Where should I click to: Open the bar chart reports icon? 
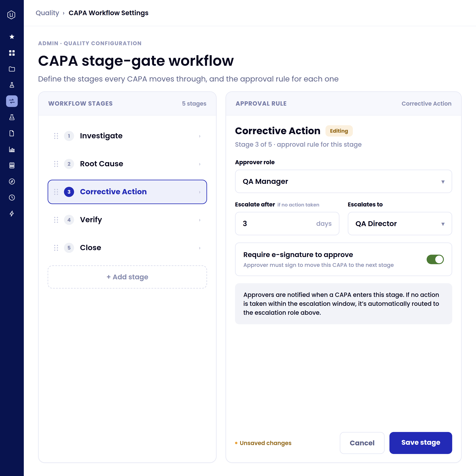pos(12,149)
